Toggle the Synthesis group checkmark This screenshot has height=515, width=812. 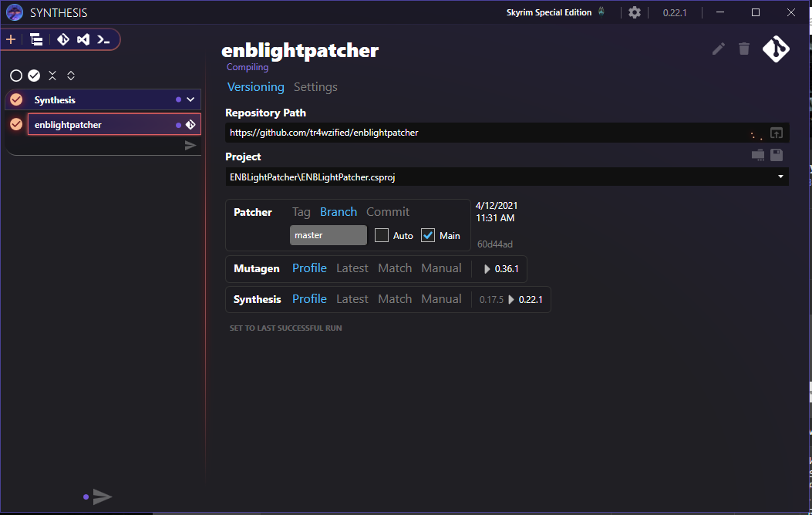pyautogui.click(x=16, y=99)
